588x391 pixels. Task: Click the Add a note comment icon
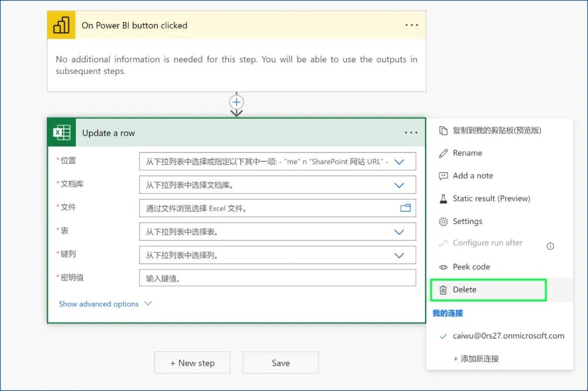point(442,175)
